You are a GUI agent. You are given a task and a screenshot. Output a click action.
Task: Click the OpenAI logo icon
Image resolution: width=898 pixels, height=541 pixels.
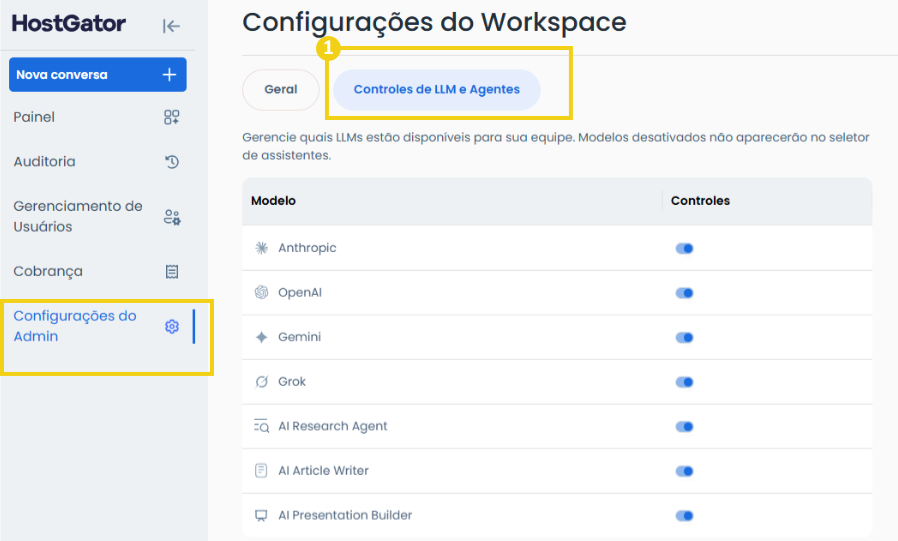coord(261,293)
